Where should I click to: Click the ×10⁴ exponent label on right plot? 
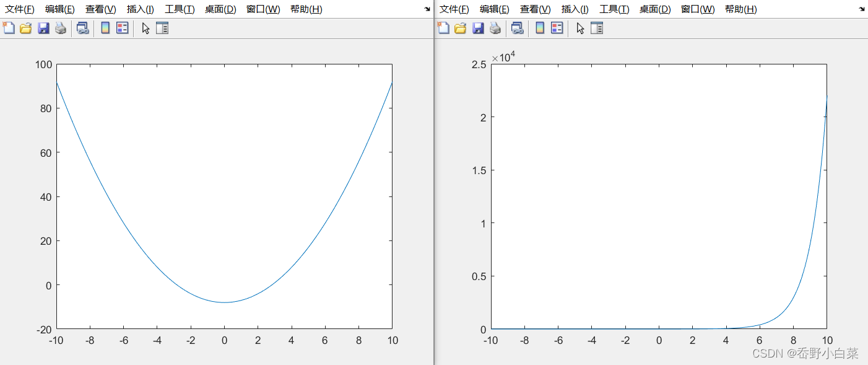pyautogui.click(x=503, y=57)
